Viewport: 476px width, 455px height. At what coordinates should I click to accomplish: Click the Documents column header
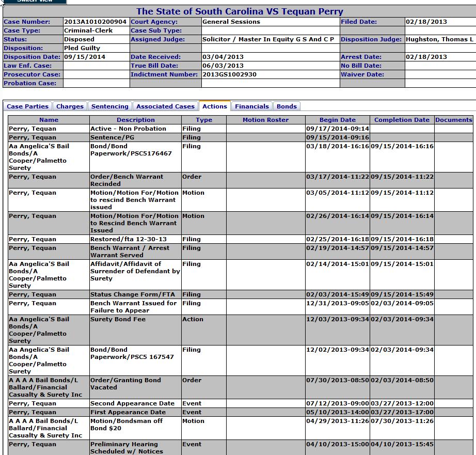click(453, 120)
